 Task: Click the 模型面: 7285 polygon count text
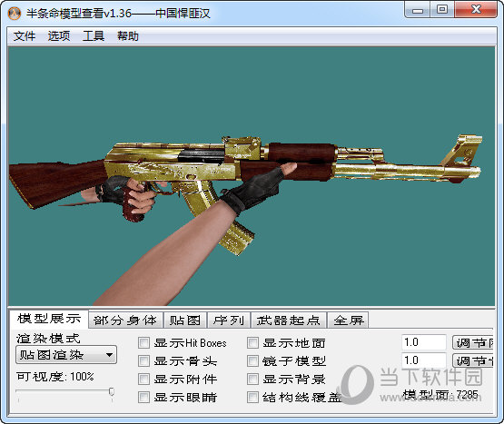click(x=440, y=395)
